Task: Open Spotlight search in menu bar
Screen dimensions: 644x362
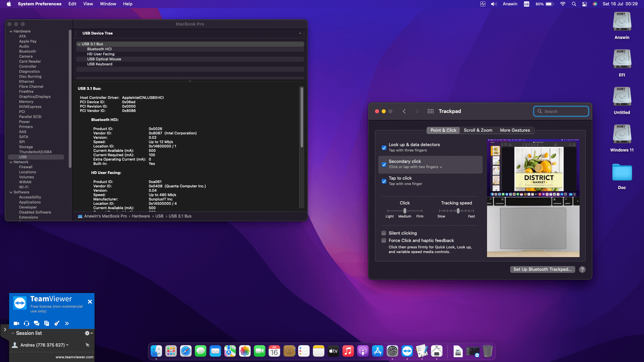Action: tap(574, 4)
